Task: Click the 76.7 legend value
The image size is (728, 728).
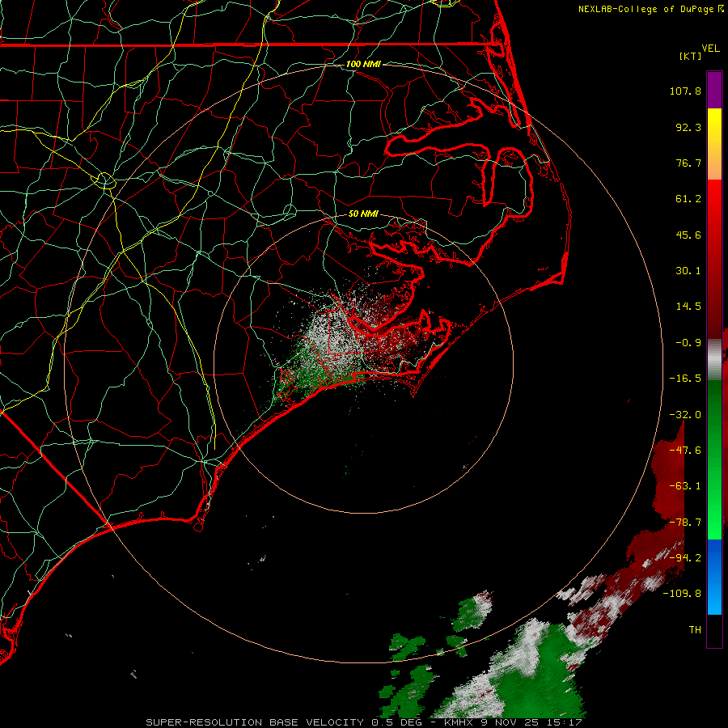Action: (688, 163)
